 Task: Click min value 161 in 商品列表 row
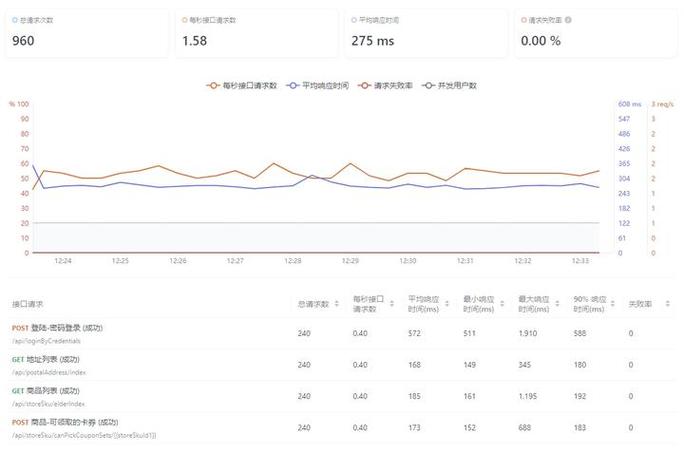point(469,396)
